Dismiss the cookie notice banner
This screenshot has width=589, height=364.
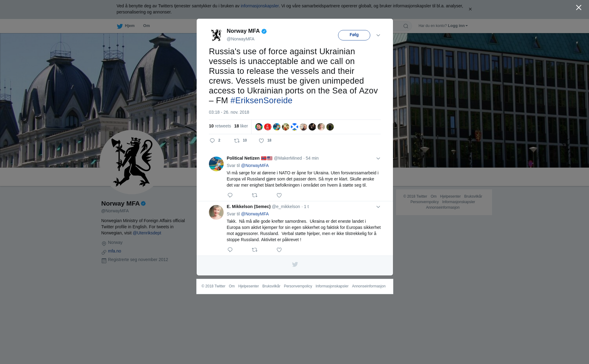(x=470, y=9)
